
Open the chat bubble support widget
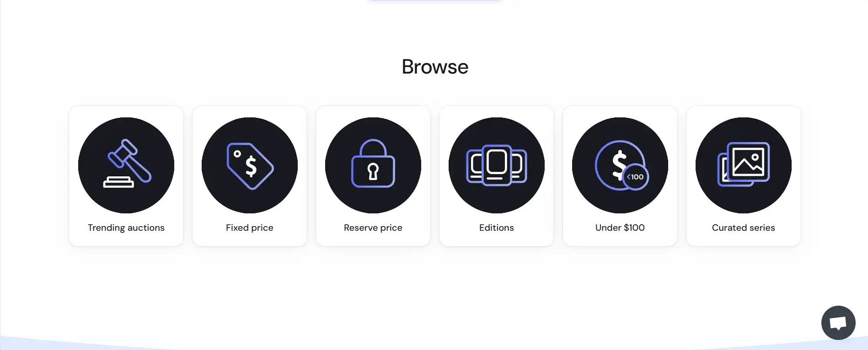[x=838, y=323]
